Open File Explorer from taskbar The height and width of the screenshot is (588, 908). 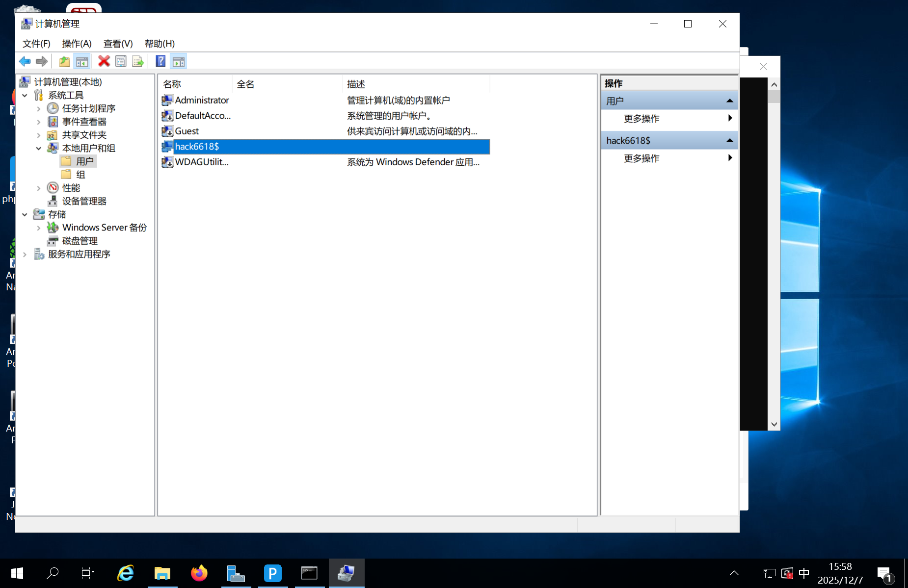162,573
